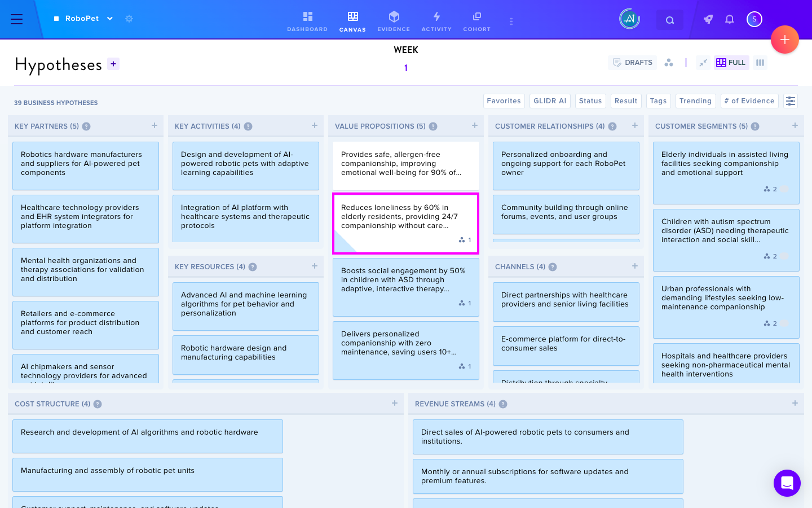Viewport: 812px width, 508px height.
Task: Go to the Evidence tab
Action: pos(394,21)
